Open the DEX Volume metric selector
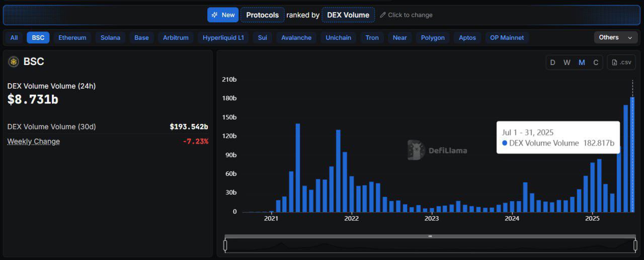644x260 pixels. (348, 15)
